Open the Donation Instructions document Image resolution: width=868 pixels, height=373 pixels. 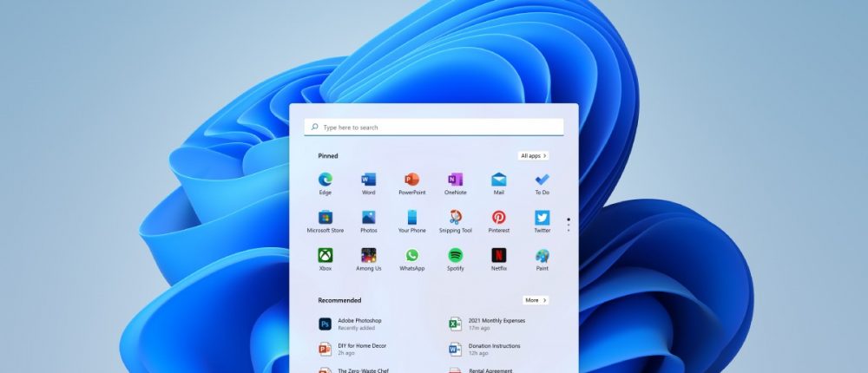(493, 349)
